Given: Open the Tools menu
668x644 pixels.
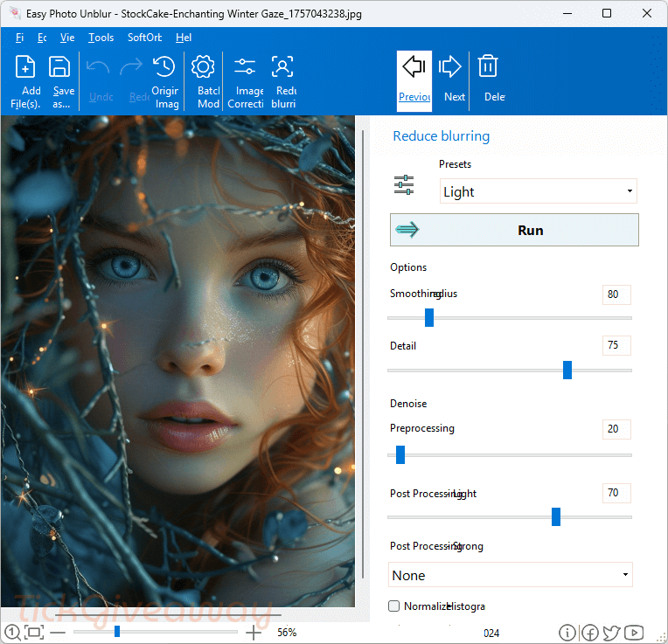Looking at the screenshot, I should [x=101, y=38].
